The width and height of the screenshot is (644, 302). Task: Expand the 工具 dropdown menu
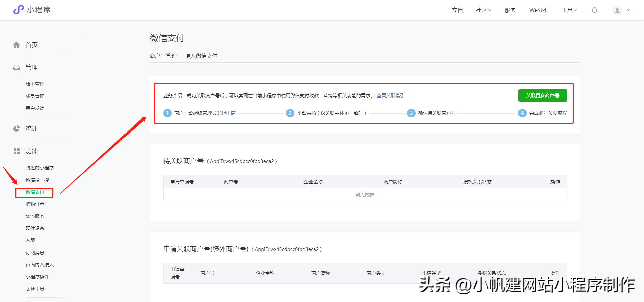(x=569, y=10)
